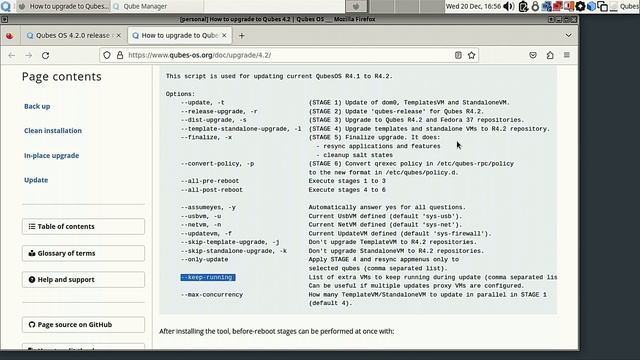Open the Qubes application menu icon
Viewport: 640px width, 360px height.
pos(6,6)
